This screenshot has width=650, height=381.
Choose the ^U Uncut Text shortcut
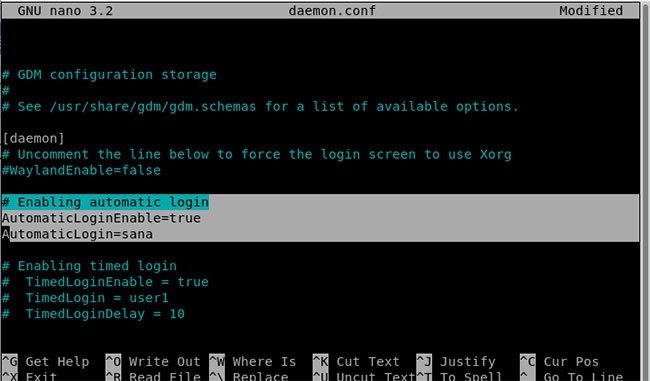(x=364, y=376)
